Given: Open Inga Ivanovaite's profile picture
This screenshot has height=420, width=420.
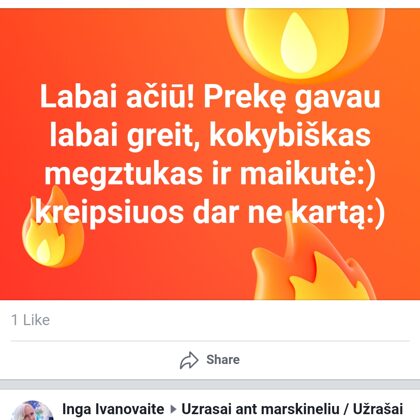Looking at the screenshot, I should 33,411.
